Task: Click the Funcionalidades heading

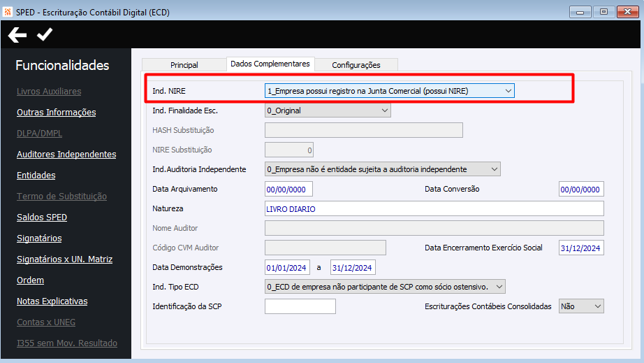Action: click(x=62, y=65)
